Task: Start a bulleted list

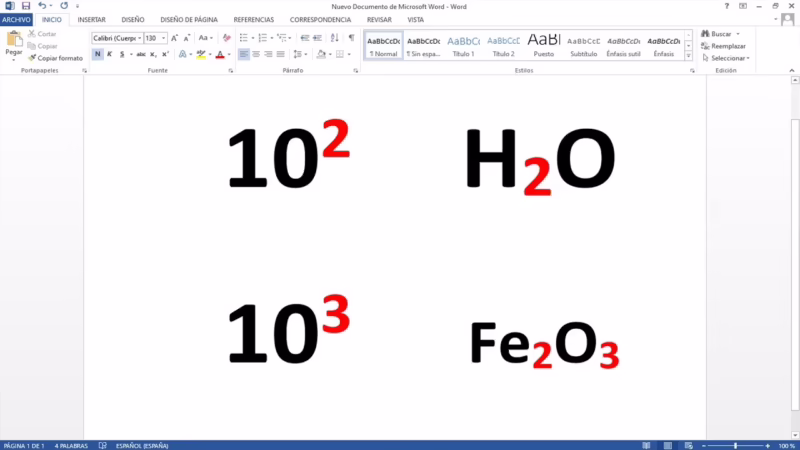Action: click(x=244, y=38)
